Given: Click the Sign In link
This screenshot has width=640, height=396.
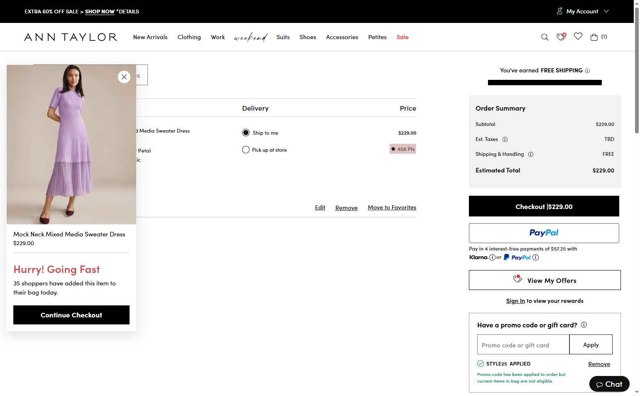Looking at the screenshot, I should coord(516,301).
